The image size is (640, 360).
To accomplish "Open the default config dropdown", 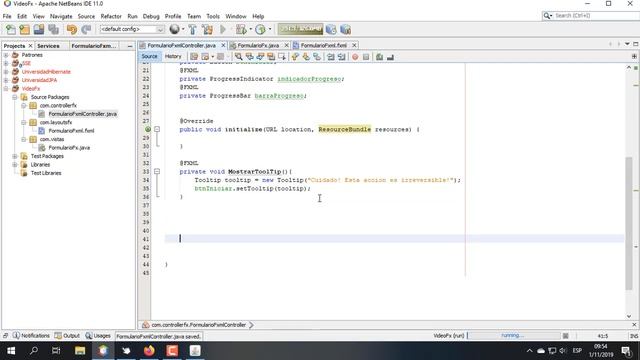I will 132,29.
